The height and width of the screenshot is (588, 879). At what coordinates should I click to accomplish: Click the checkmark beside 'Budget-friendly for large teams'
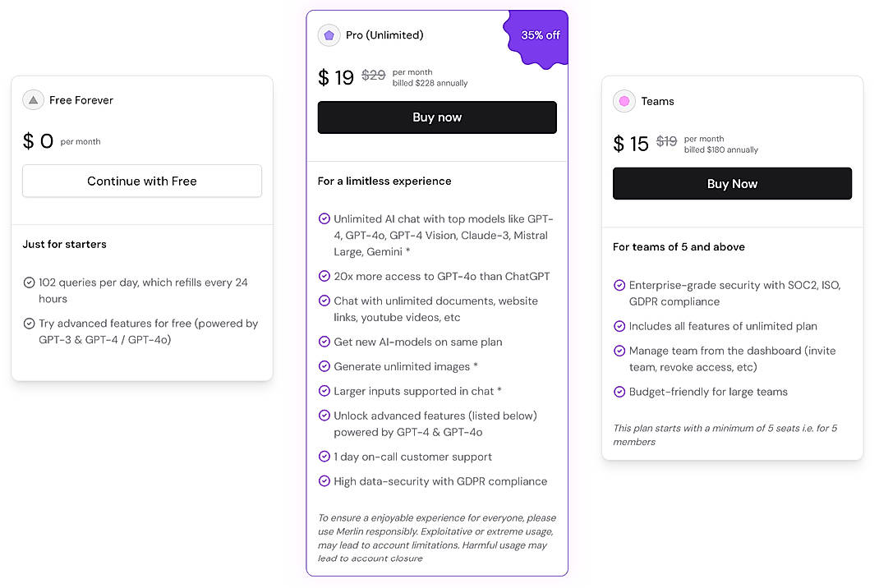pos(619,392)
